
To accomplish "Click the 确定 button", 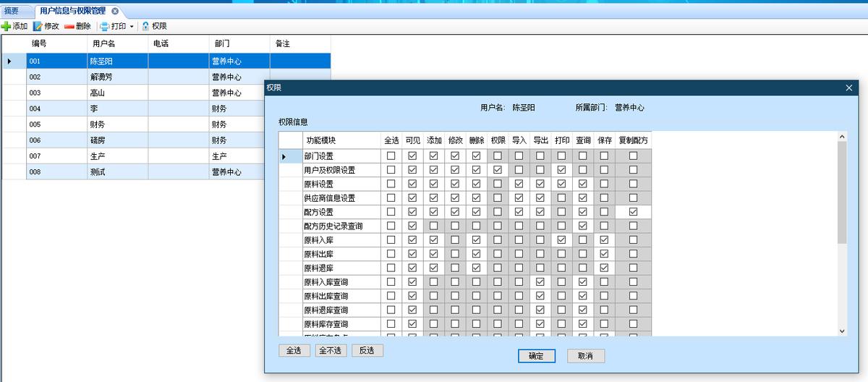I will coord(536,356).
